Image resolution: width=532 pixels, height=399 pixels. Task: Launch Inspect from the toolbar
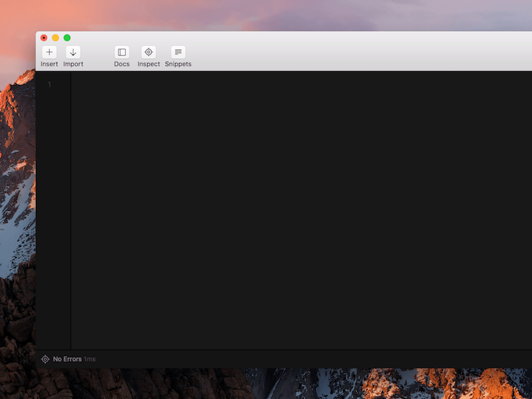click(x=148, y=56)
